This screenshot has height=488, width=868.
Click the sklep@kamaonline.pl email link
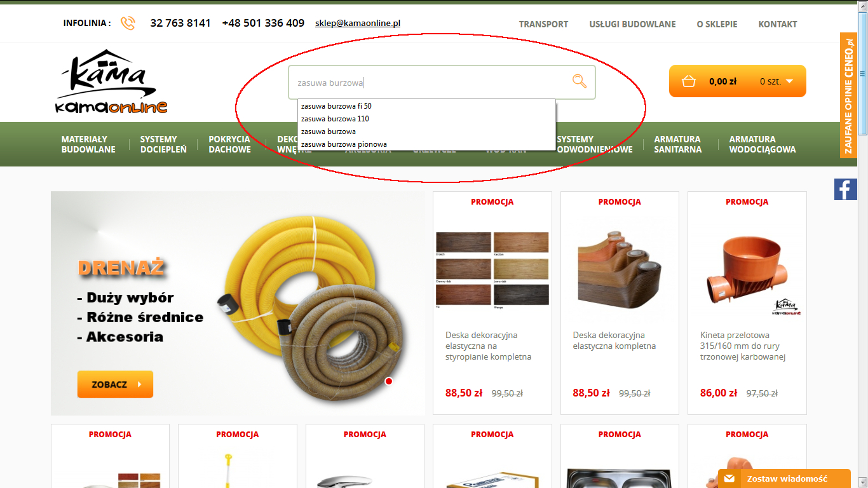click(x=358, y=24)
